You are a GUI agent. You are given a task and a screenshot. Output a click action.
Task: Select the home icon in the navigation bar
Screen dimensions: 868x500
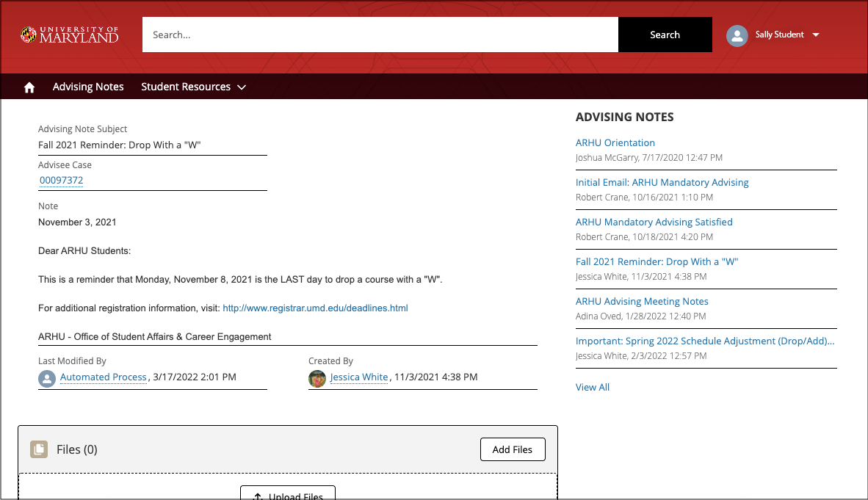point(28,86)
